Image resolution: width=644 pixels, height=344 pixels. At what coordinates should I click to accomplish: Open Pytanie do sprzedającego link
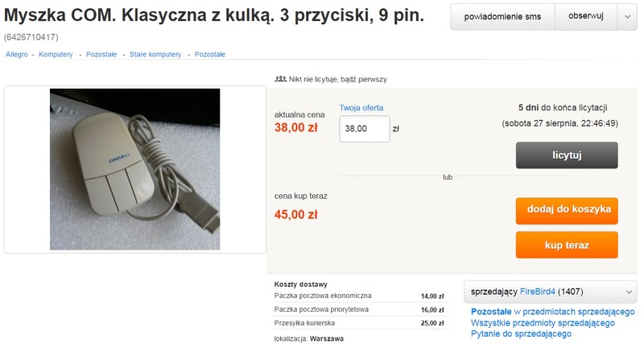pos(521,334)
